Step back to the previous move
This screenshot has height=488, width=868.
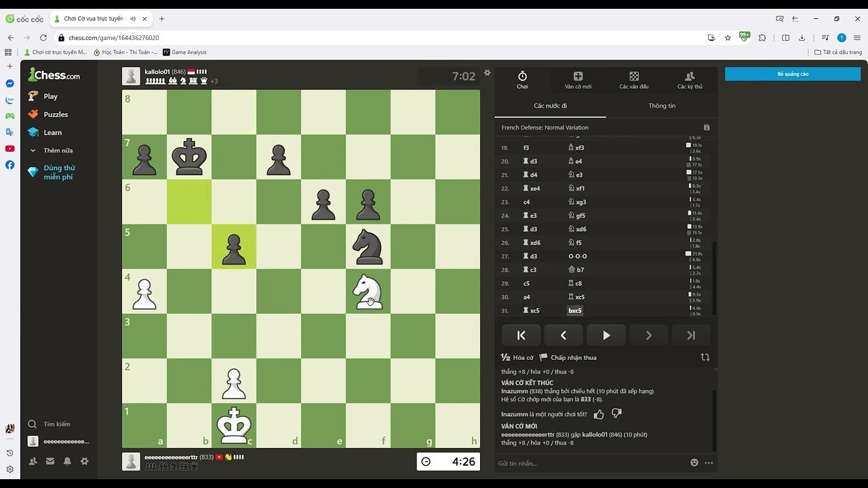[x=564, y=335]
